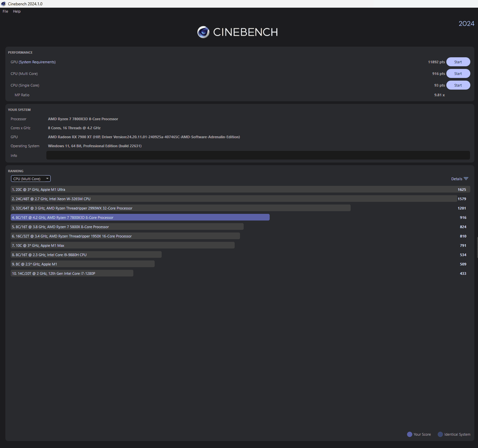This screenshot has width=478, height=448.
Task: Select the Threadripper 2990WX ranking row
Action: click(x=240, y=208)
